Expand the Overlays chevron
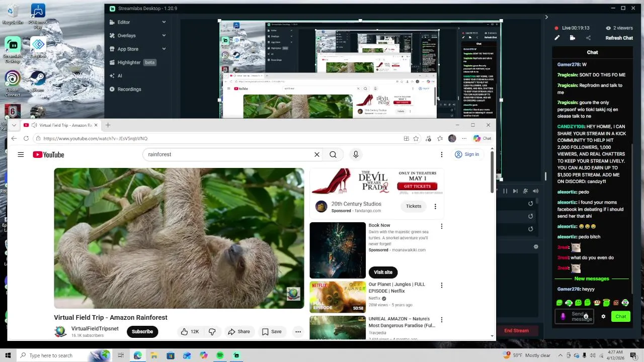Image resolution: width=644 pixels, height=362 pixels. [x=164, y=36]
